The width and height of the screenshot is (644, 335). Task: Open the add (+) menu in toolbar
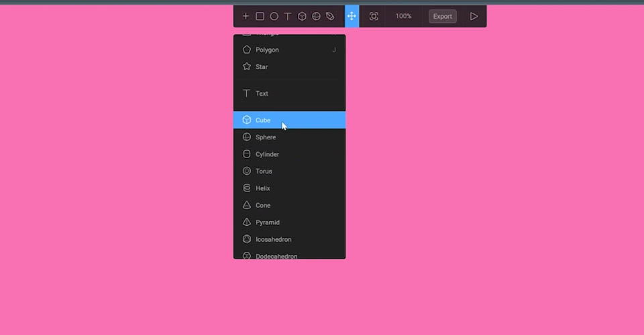(x=246, y=16)
